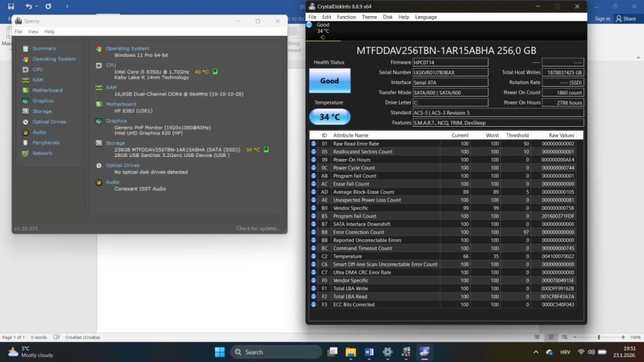Open File Explorer from the taskbar
Viewport: 644px width, 362px height.
pyautogui.click(x=351, y=351)
